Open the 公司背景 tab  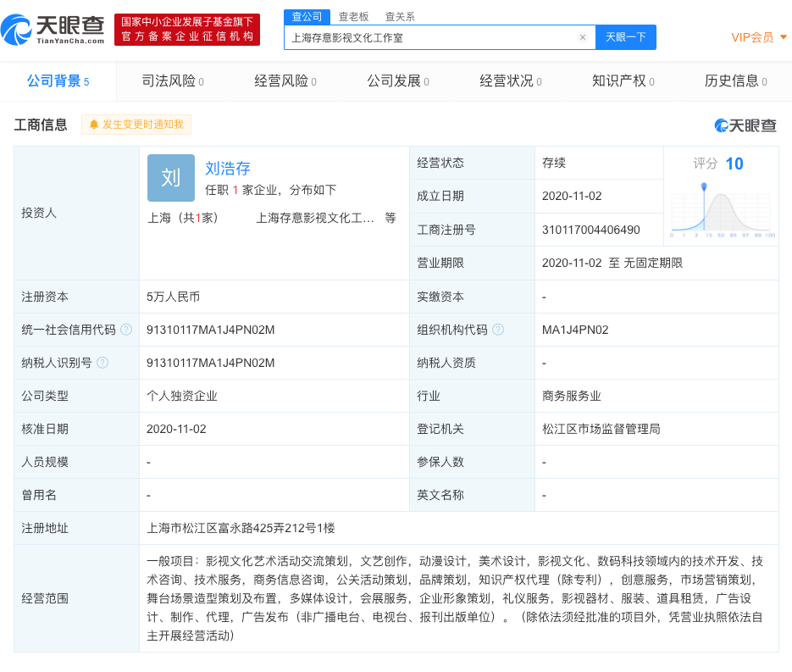[58, 81]
